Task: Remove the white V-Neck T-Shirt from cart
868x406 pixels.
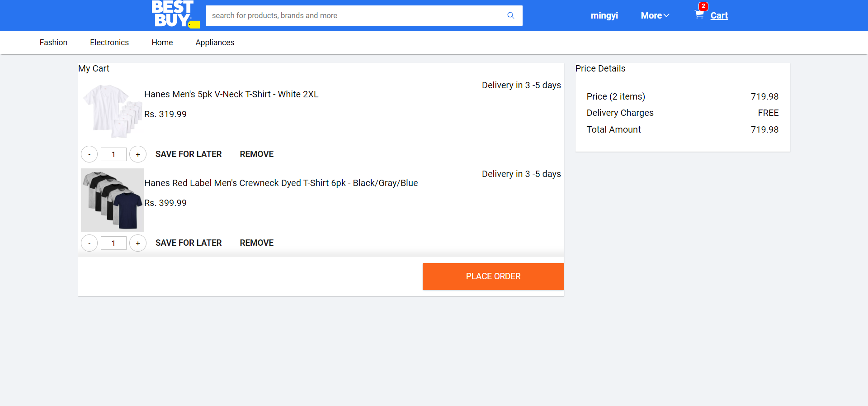Action: pos(257,154)
